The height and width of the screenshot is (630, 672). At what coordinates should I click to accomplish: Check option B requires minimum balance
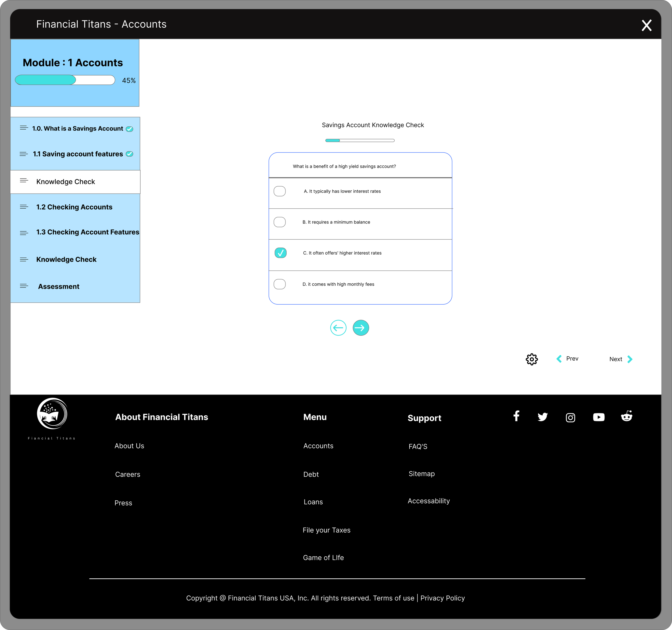[280, 222]
